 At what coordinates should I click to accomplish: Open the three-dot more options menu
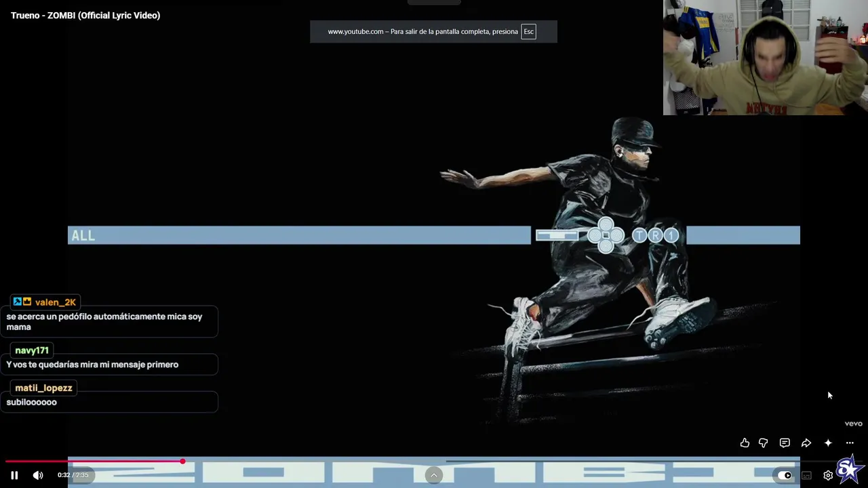click(x=850, y=443)
